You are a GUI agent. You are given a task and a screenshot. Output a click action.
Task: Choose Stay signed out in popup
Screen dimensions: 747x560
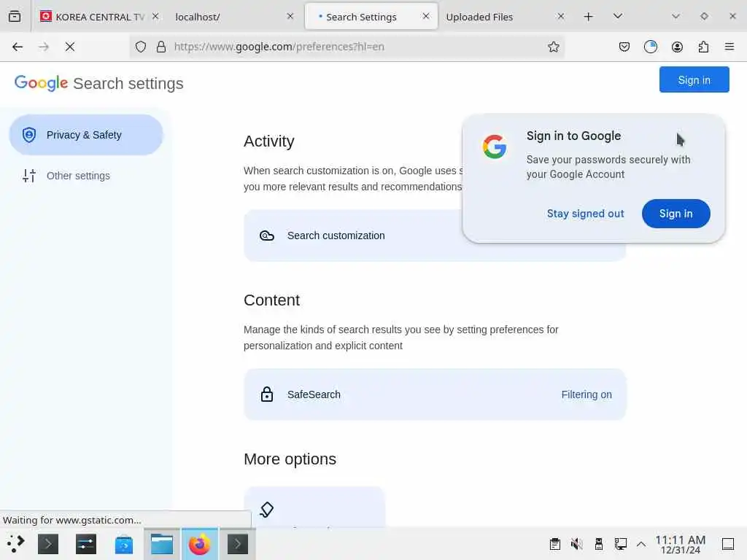(585, 214)
